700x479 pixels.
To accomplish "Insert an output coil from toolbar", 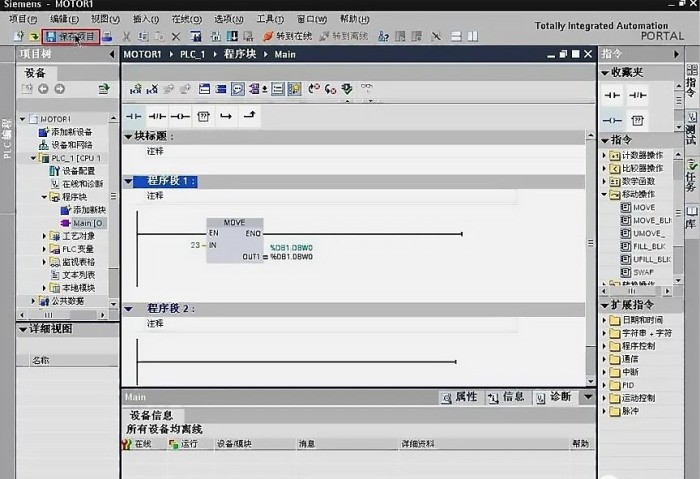I will pyautogui.click(x=180, y=117).
